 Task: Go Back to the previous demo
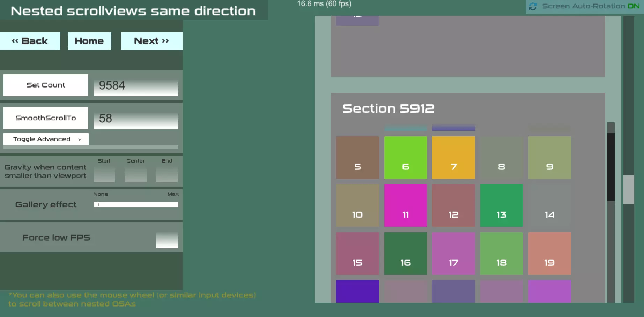tap(30, 41)
